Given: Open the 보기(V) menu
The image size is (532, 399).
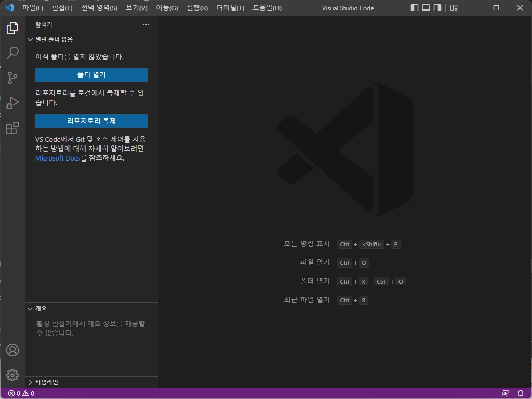Looking at the screenshot, I should coord(137,8).
